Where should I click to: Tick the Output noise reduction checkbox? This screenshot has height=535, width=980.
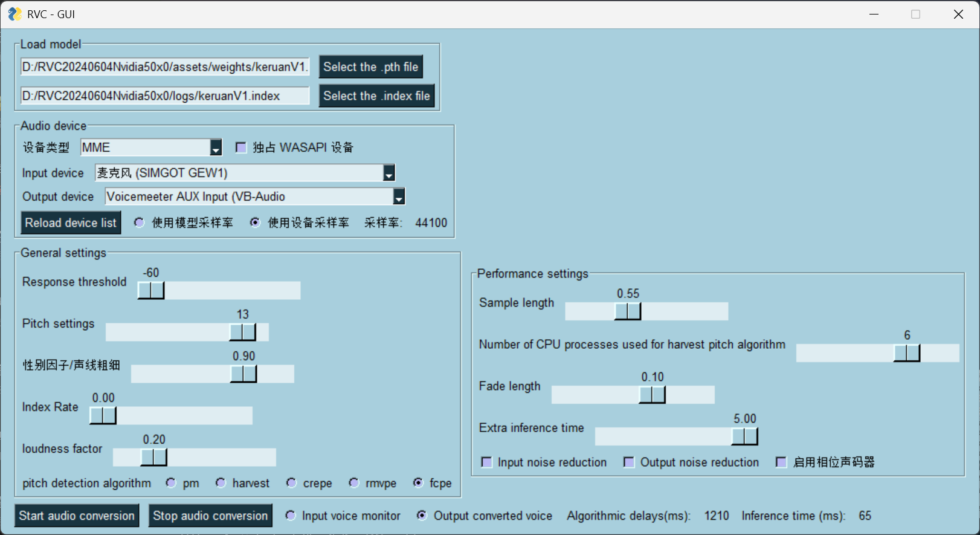pyautogui.click(x=629, y=462)
